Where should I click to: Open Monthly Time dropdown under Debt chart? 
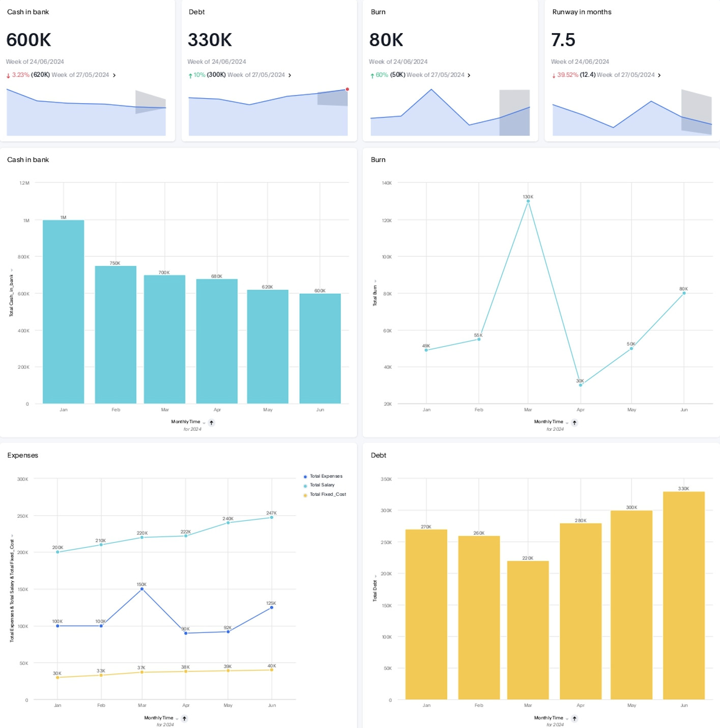[551, 718]
